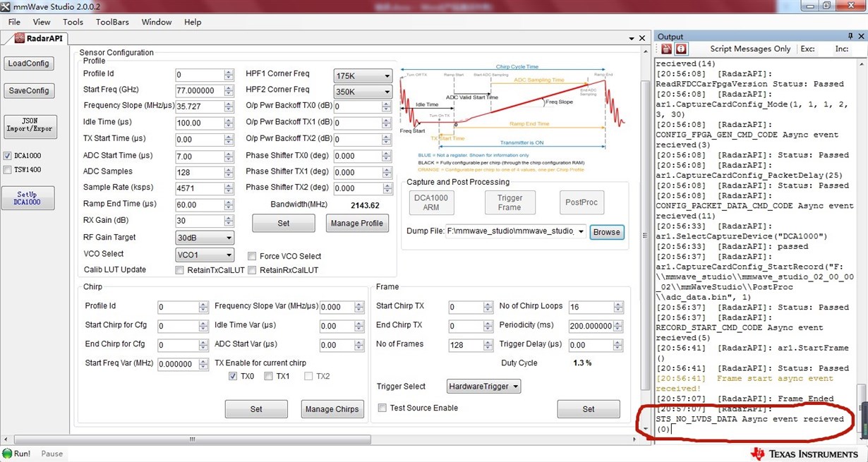Click the clear output icon in Output panel
Screen dimensions: 868x462
click(665, 49)
